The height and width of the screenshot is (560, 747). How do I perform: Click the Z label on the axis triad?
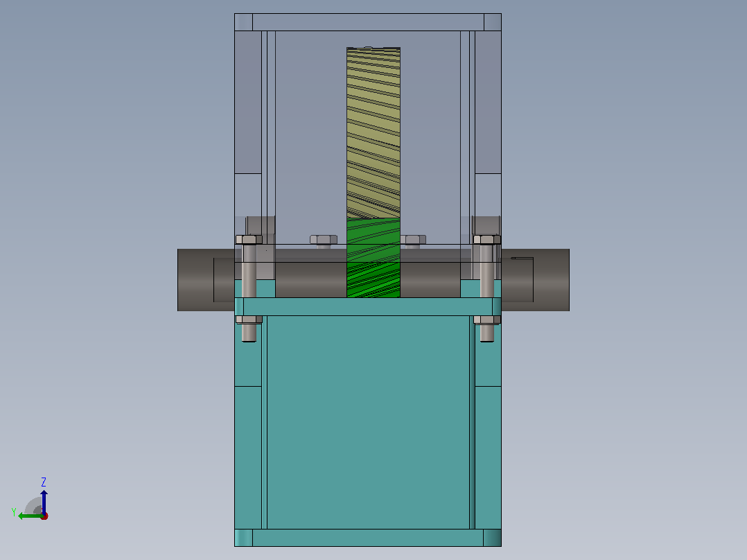coord(44,482)
